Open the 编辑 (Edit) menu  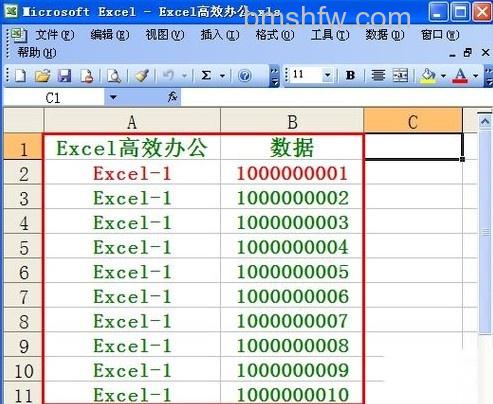109,35
